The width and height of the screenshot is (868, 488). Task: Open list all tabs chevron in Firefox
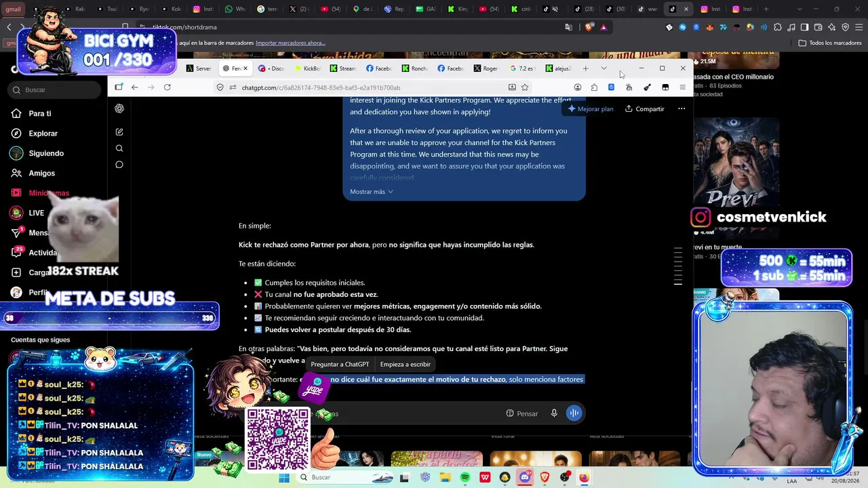coord(604,68)
